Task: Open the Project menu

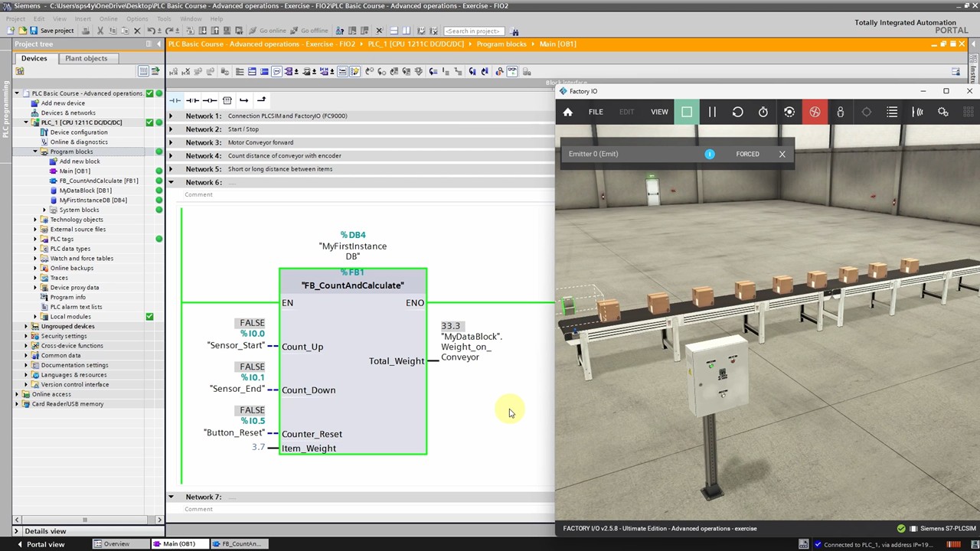Action: [x=15, y=18]
